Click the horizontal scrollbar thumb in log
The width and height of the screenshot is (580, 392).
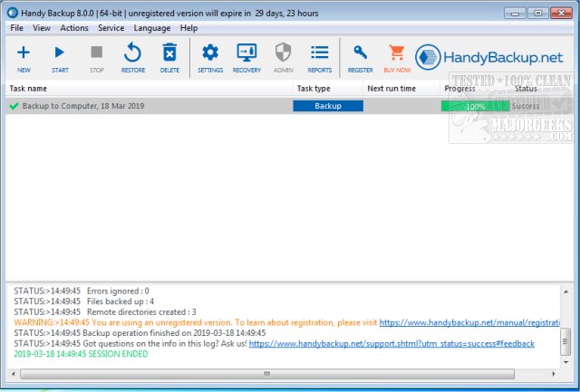pyautogui.click(x=267, y=374)
